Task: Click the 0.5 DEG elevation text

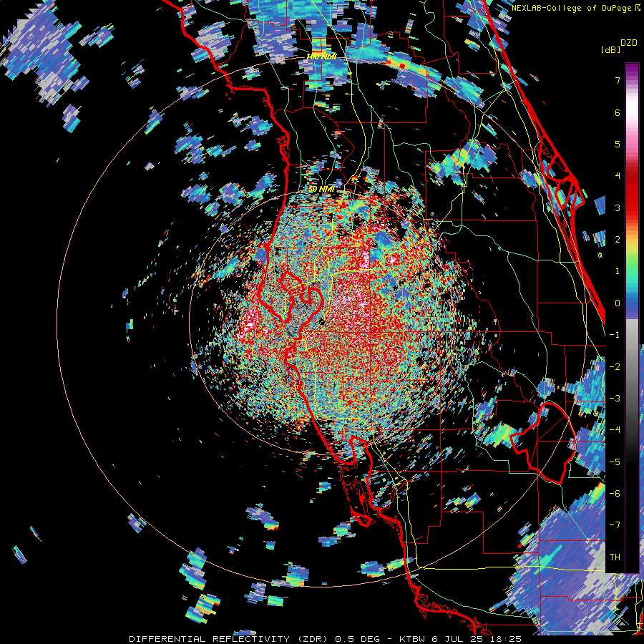Action: pos(357,639)
